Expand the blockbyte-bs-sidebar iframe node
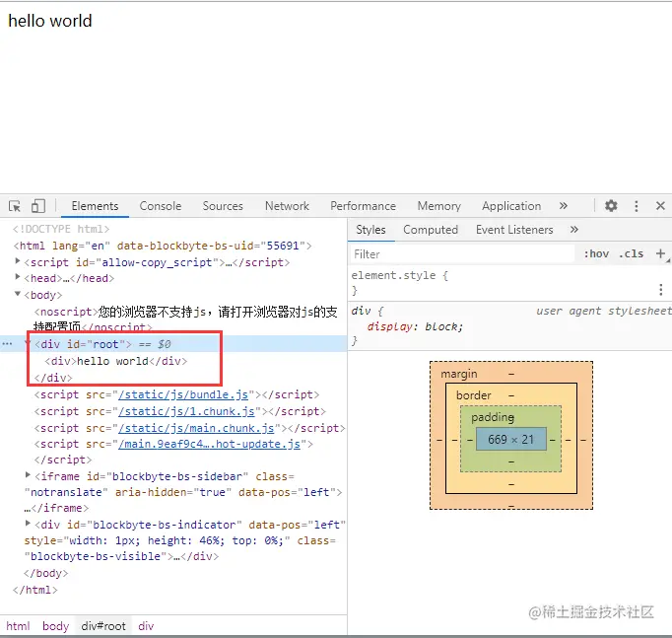Viewport: 672px width, 638px height. pos(28,474)
